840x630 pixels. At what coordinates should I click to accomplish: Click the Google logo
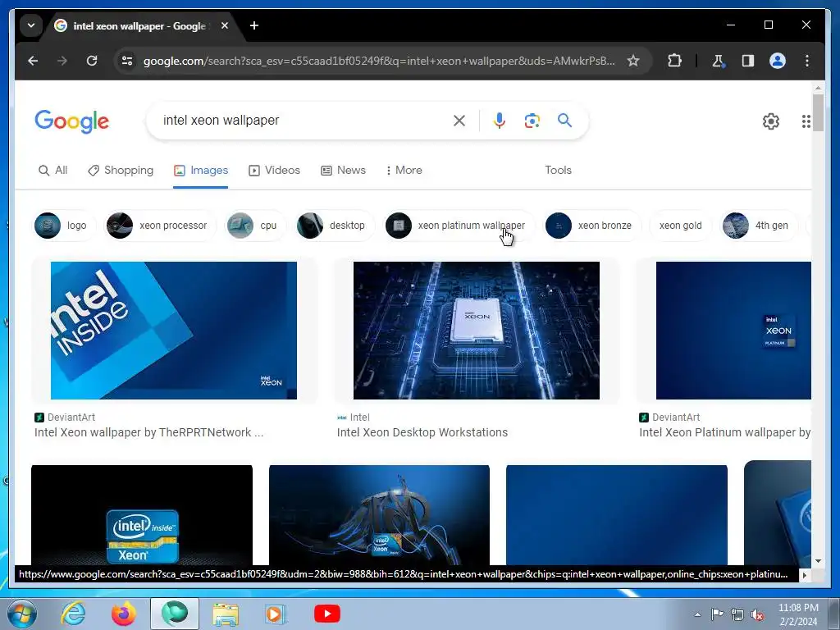[x=72, y=121]
